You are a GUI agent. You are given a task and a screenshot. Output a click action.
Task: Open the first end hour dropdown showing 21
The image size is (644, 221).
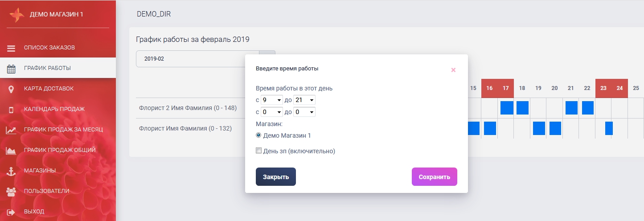304,100
